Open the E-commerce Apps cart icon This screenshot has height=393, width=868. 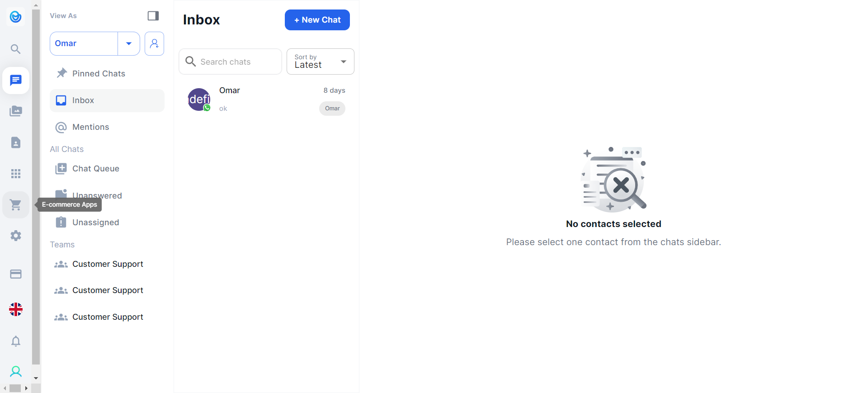(x=16, y=205)
